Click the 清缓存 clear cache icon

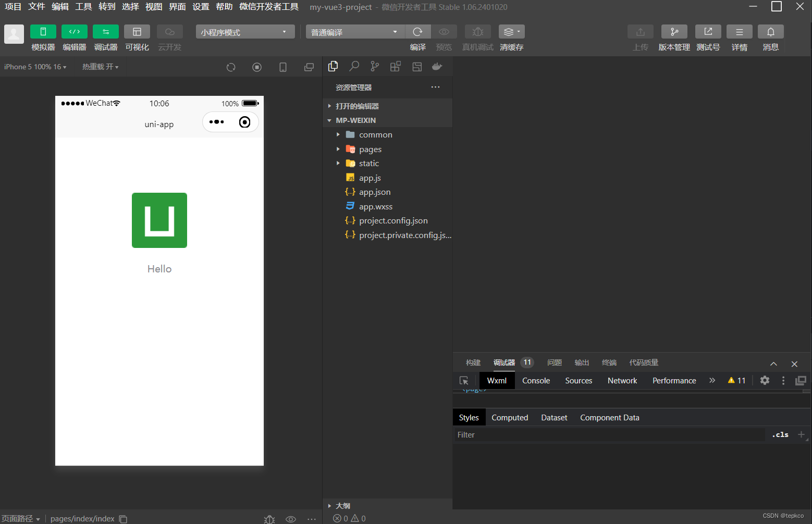[x=512, y=32]
